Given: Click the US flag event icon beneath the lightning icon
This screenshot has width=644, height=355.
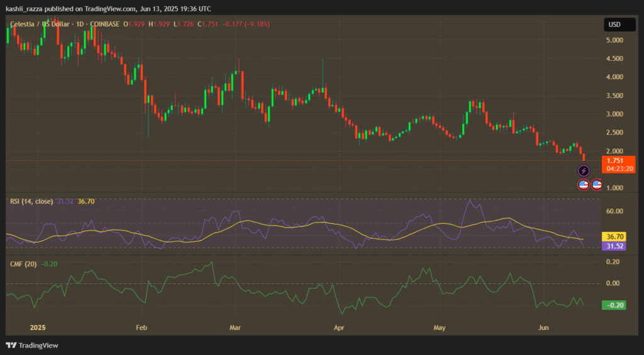Looking at the screenshot, I should click(x=584, y=185).
